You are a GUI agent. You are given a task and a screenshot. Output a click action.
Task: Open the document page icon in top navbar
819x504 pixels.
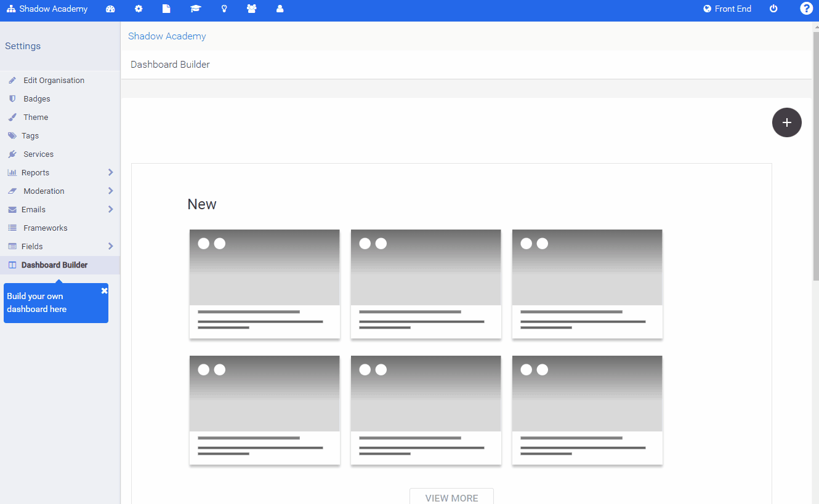coord(166,9)
